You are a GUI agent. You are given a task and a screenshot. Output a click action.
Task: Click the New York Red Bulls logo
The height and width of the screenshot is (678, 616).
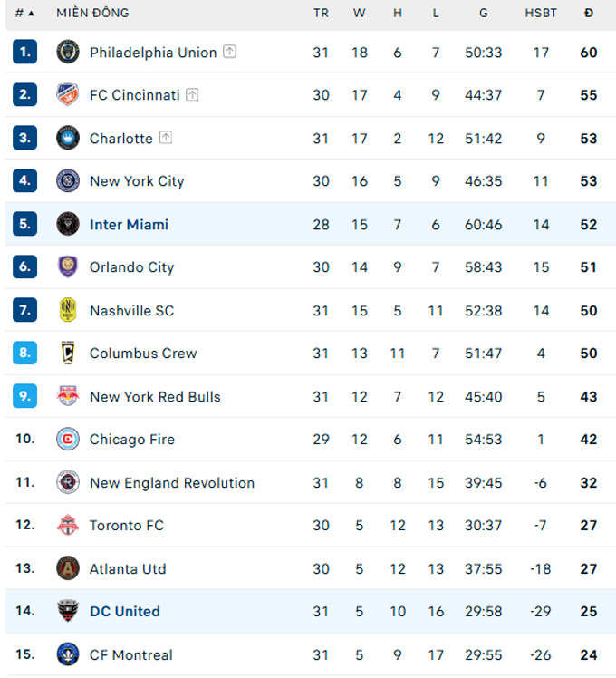coord(68,396)
